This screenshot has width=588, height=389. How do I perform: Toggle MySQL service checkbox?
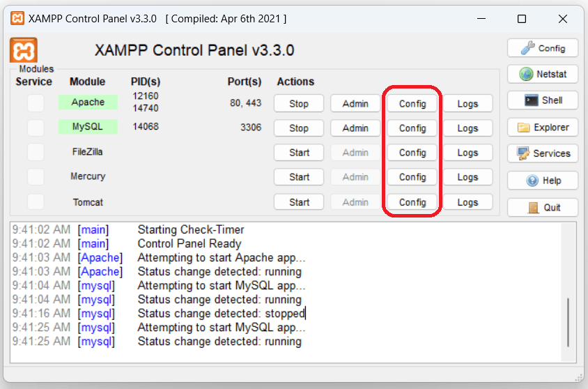pyautogui.click(x=36, y=128)
